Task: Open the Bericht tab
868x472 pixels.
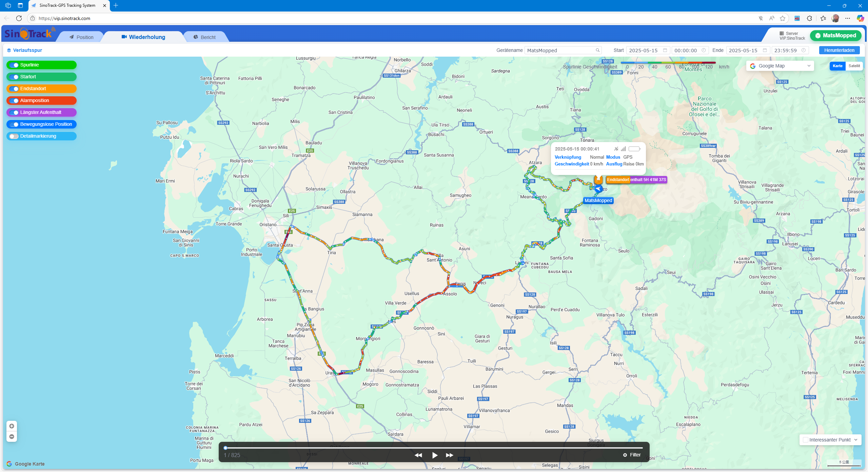Action: point(204,37)
